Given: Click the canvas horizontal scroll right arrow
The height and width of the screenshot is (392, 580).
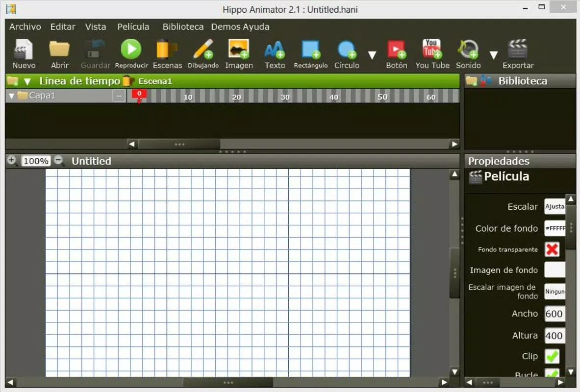Looking at the screenshot, I should (x=444, y=382).
